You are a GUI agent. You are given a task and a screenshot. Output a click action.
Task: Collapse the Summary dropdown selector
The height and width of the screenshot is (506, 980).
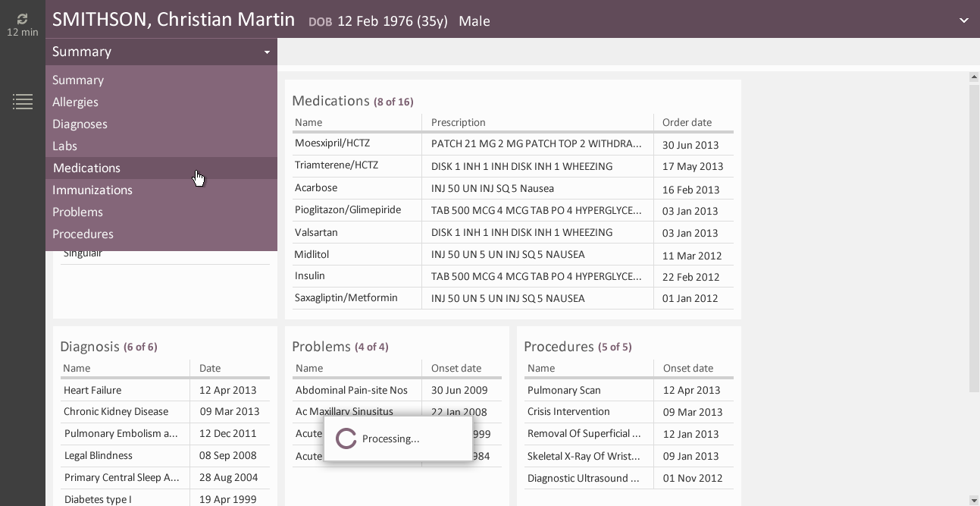pyautogui.click(x=161, y=52)
